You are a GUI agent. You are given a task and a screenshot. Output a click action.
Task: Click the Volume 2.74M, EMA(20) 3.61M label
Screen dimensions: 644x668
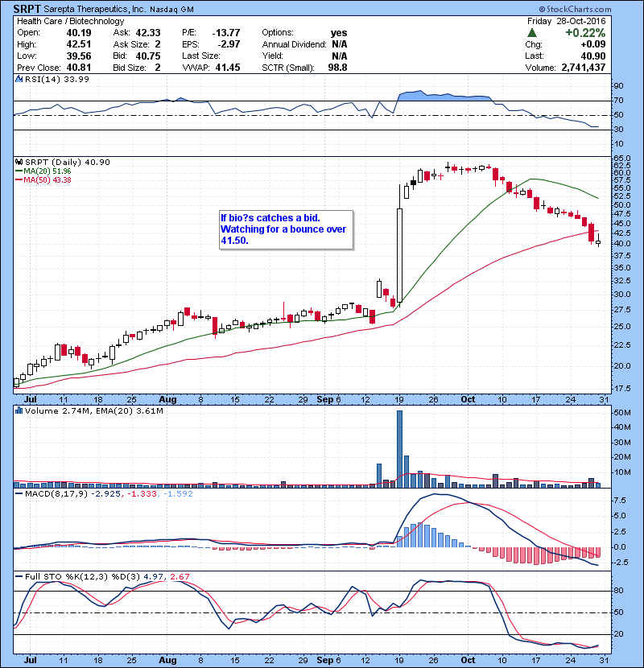coord(94,410)
